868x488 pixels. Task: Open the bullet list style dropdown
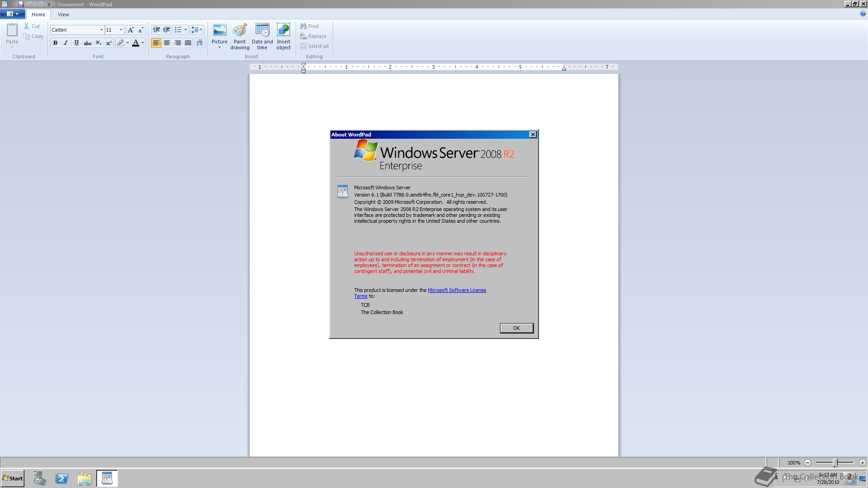click(x=185, y=30)
